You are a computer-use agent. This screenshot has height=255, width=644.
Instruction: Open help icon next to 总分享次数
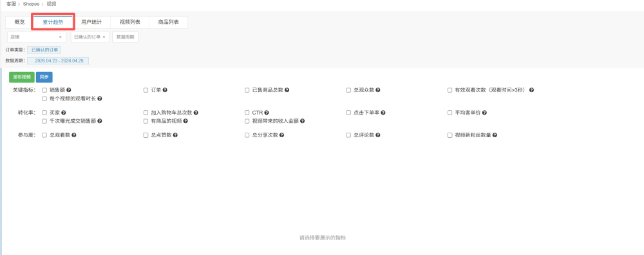click(x=282, y=135)
